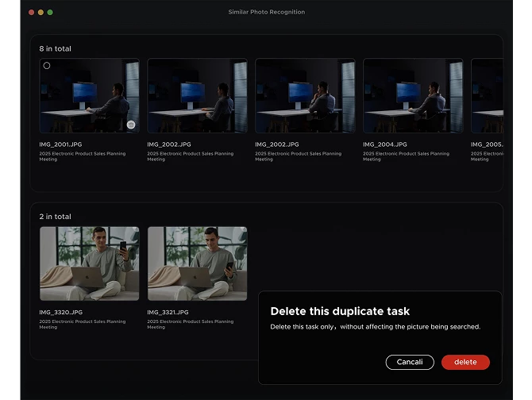Screen dimensions: 532x400
Task: Open the IMG_3320.JPG photo thumbnail
Action: [89, 263]
